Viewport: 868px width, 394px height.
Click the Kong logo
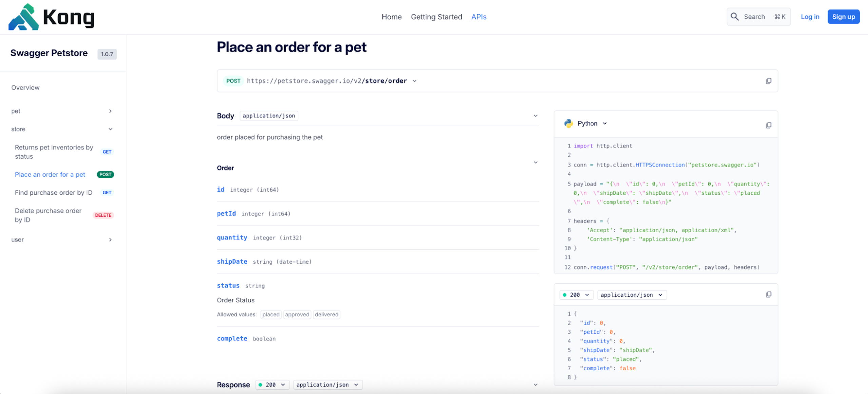click(x=52, y=17)
